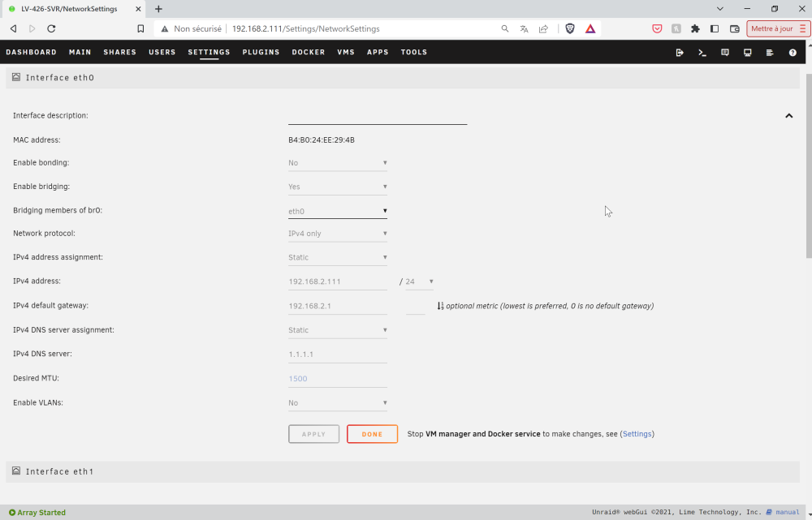Go back with browser back arrow
Viewport: 812px width, 520px height.
pos(14,28)
